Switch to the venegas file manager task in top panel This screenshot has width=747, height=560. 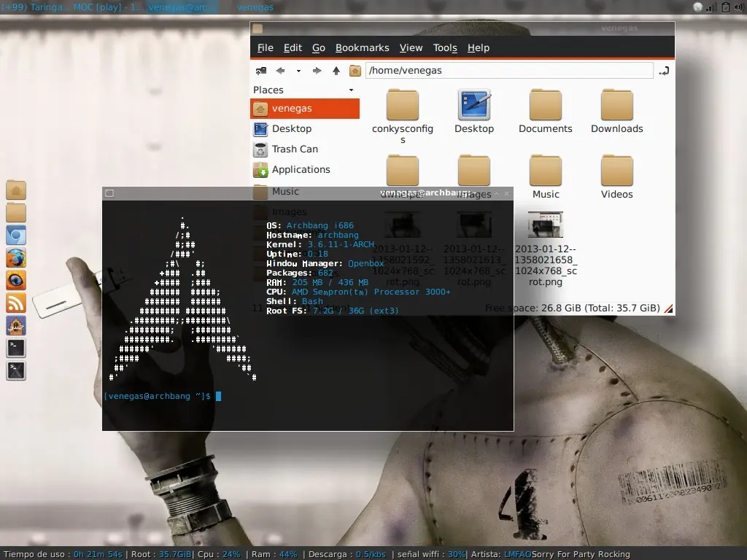click(255, 7)
